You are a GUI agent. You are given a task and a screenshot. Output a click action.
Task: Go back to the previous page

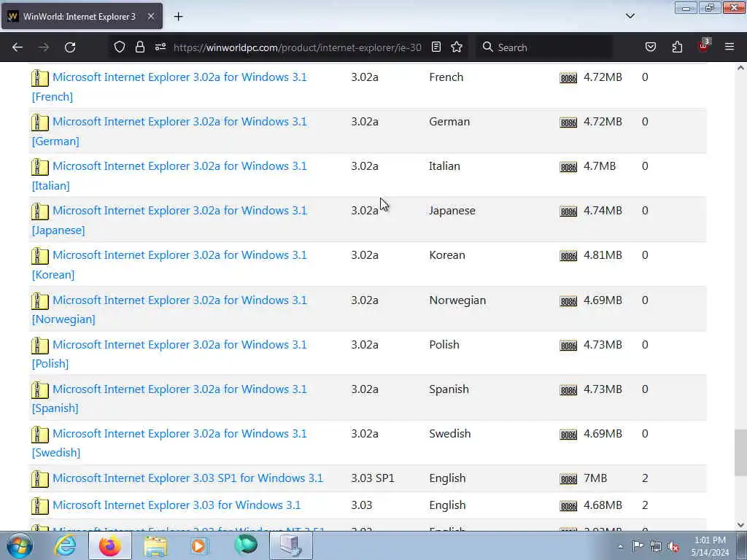click(18, 47)
